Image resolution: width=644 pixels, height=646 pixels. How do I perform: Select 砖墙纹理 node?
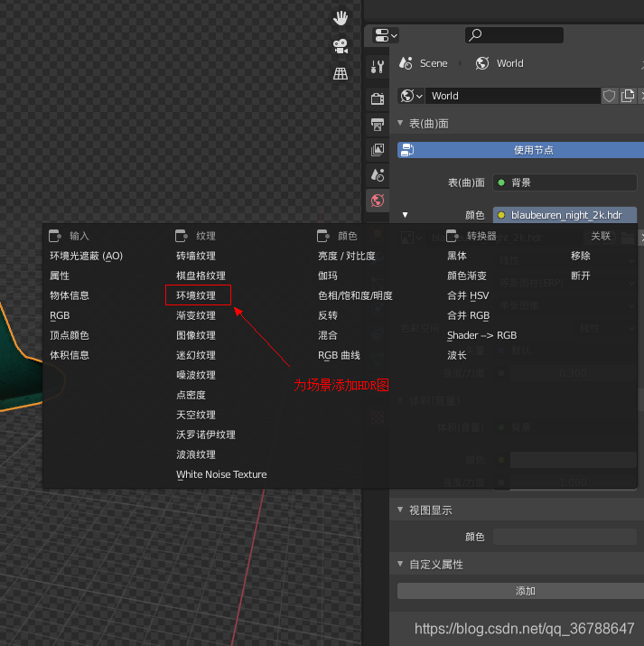coord(196,256)
